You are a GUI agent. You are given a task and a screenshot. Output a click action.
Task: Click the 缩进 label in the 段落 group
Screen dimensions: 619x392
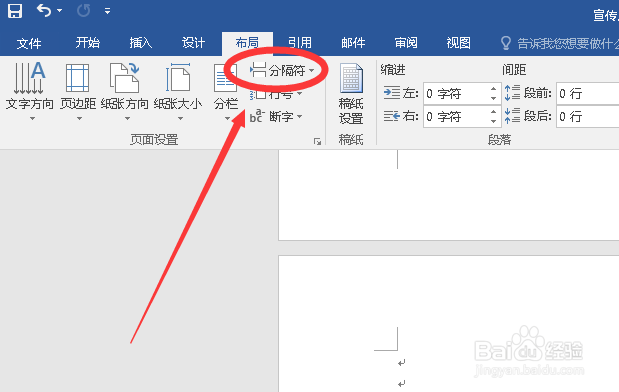393,70
